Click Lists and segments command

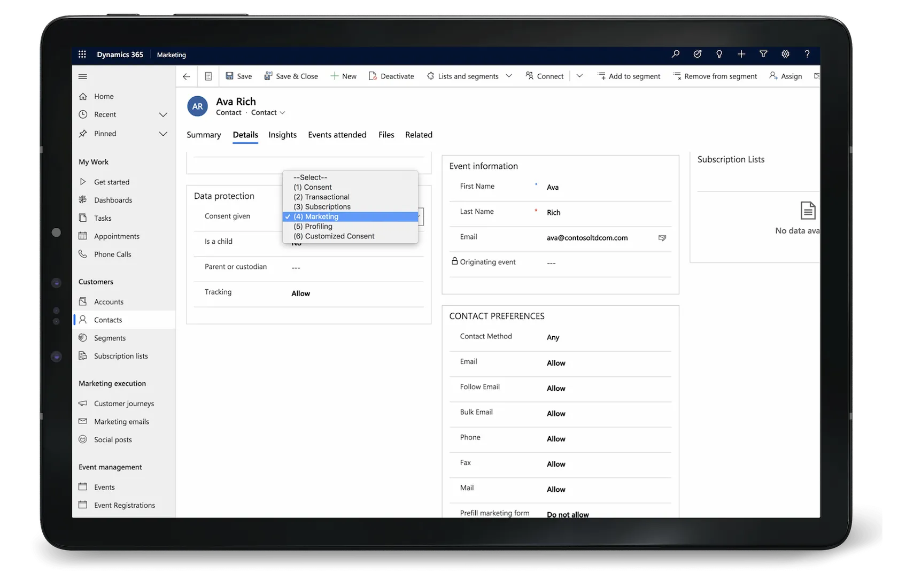(462, 76)
